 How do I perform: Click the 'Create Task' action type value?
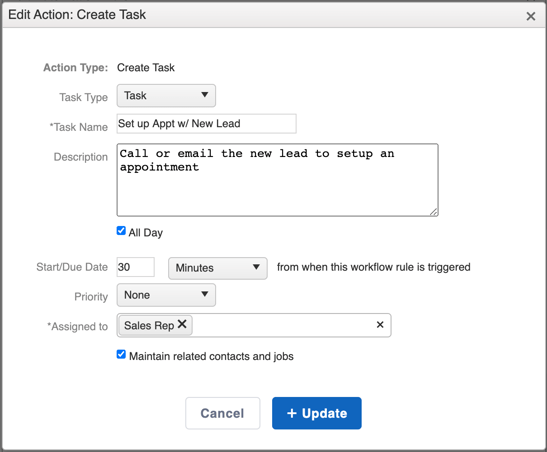pos(146,68)
